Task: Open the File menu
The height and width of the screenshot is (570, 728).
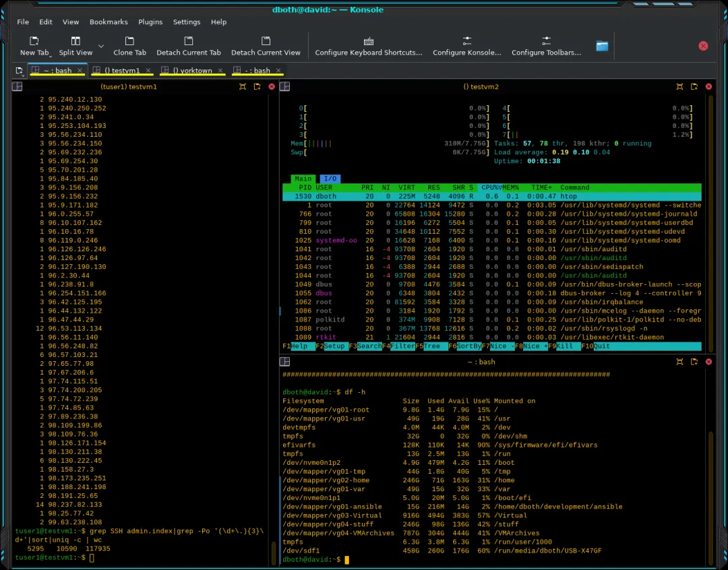Action: click(x=23, y=22)
